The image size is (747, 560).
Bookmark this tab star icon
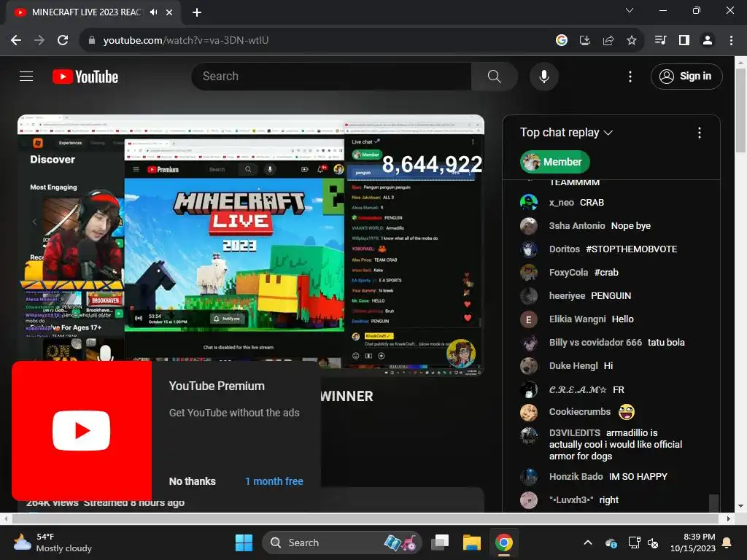click(x=631, y=41)
